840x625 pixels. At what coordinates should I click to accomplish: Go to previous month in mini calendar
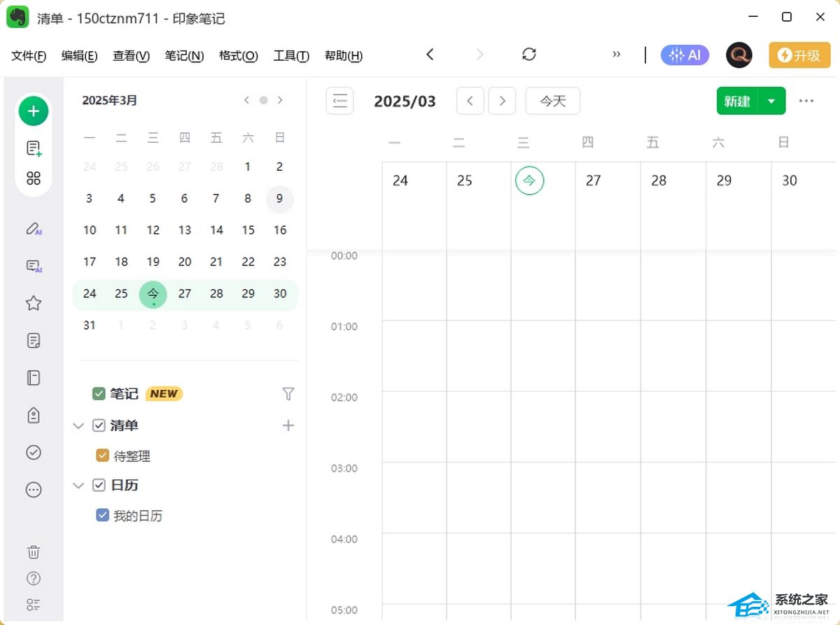pos(246,100)
